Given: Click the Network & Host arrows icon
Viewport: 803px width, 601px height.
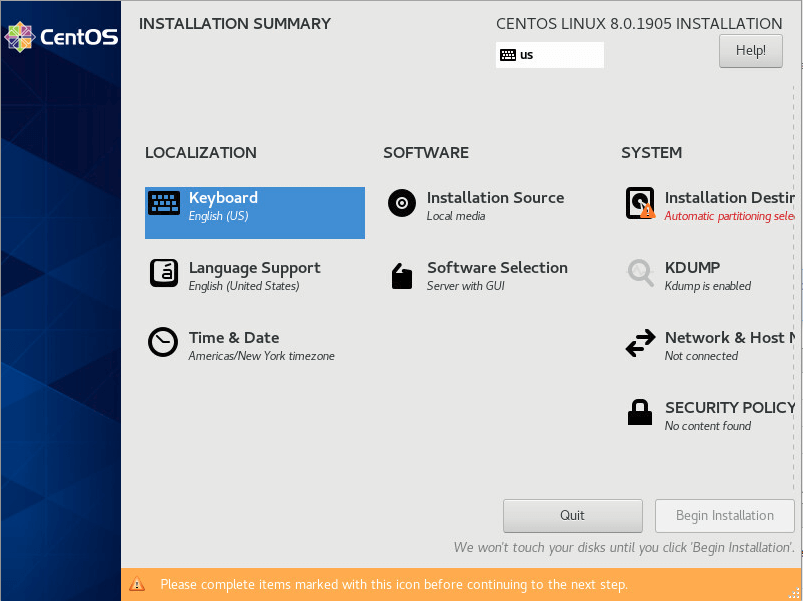Looking at the screenshot, I should pyautogui.click(x=640, y=344).
